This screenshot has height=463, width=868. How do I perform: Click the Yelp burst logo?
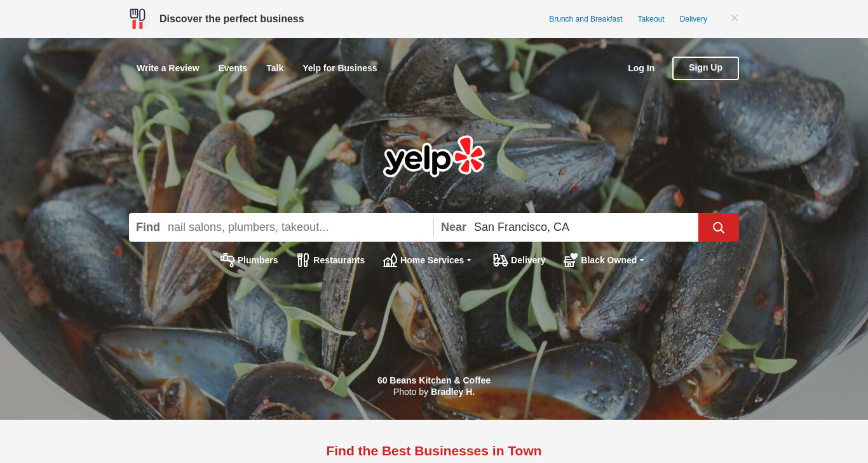[x=434, y=156]
